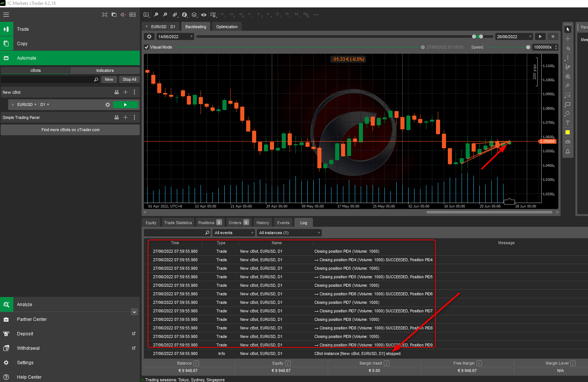This screenshot has height=382, width=588.
Task: Open the Trade section
Action: point(70,29)
